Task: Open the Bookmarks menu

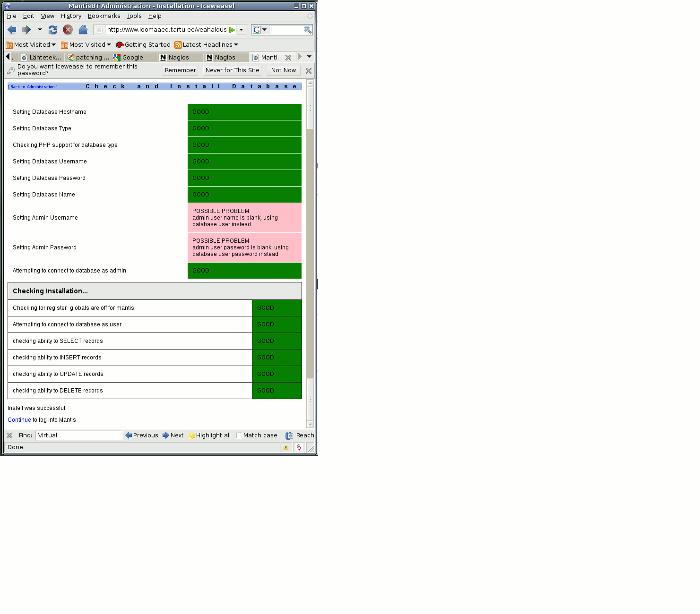Action: 104,16
